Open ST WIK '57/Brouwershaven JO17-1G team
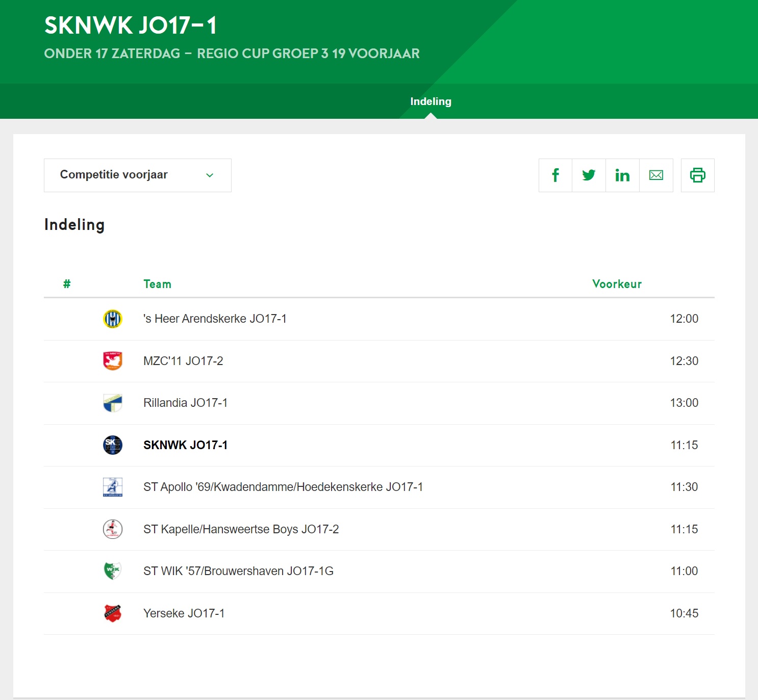The height and width of the screenshot is (700, 758). pyautogui.click(x=238, y=571)
